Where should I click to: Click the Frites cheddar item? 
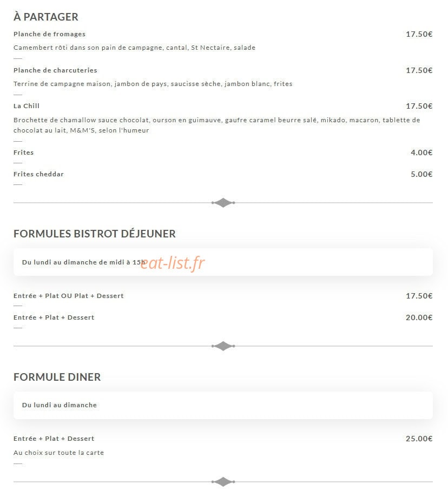coord(38,174)
